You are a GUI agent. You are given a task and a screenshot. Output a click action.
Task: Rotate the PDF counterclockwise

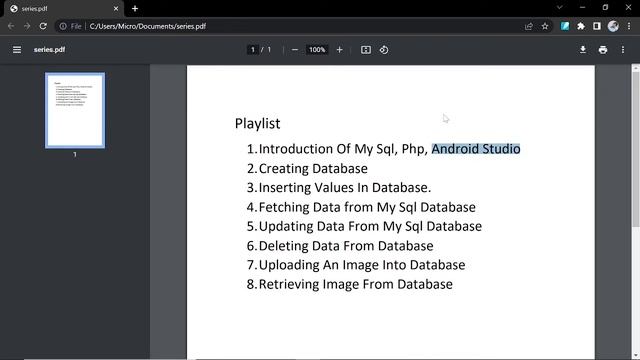coord(384,50)
